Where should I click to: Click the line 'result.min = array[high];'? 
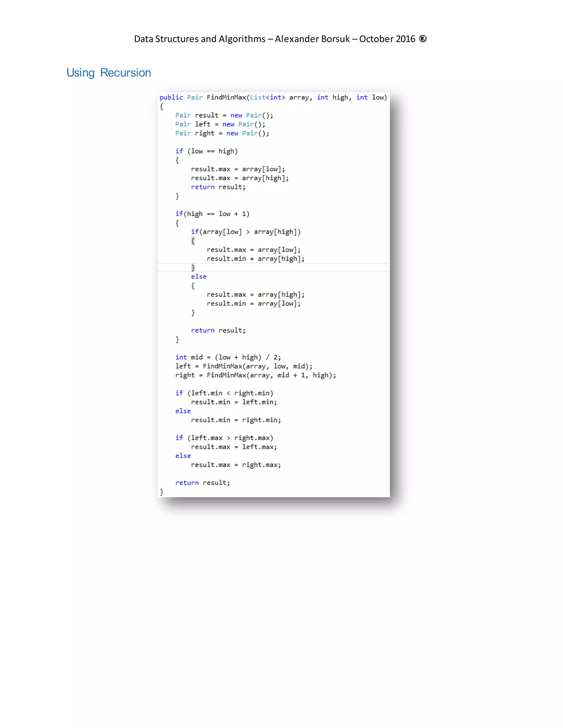255,259
